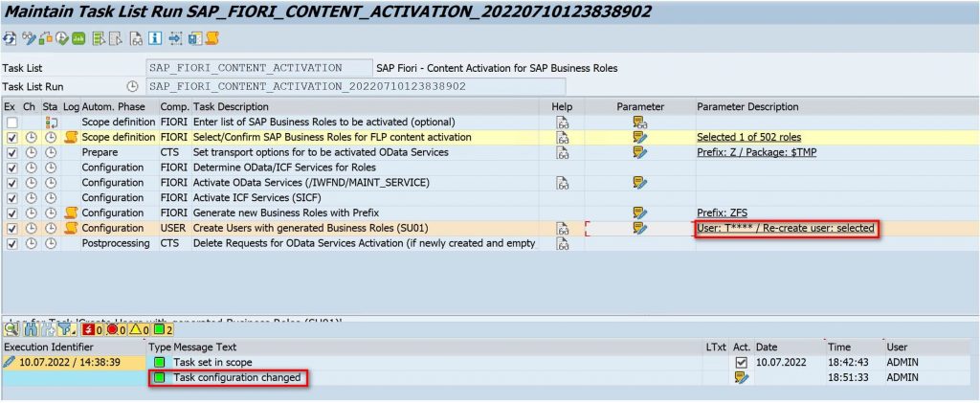The width and height of the screenshot is (980, 403).
Task: Filter log by abort messages count 0
Action: pos(92,329)
